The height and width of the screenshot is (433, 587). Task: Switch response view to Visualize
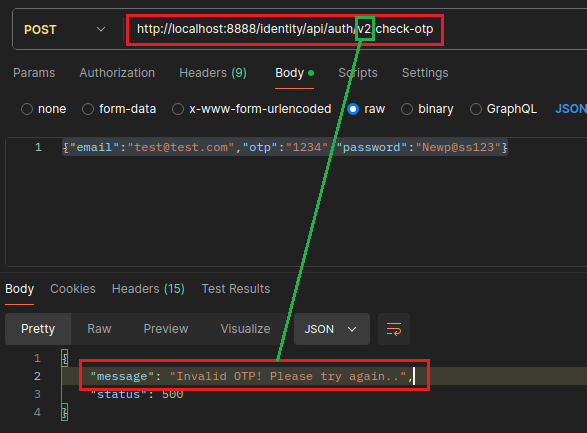point(245,329)
